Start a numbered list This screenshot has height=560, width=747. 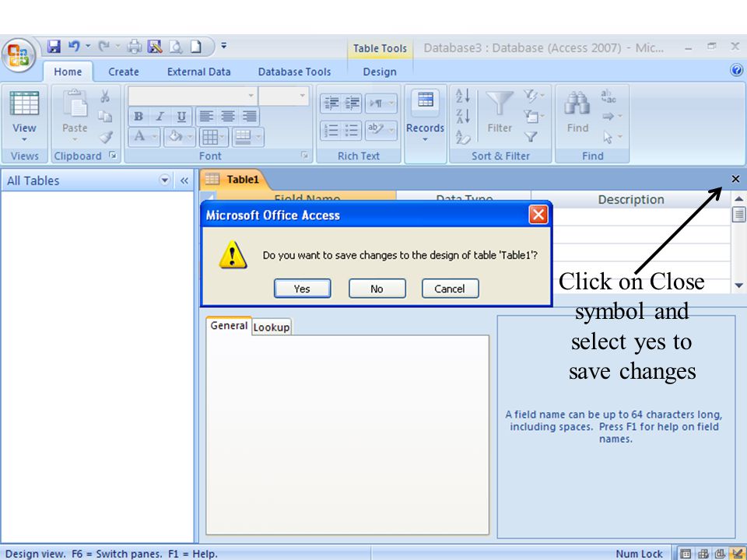(331, 131)
